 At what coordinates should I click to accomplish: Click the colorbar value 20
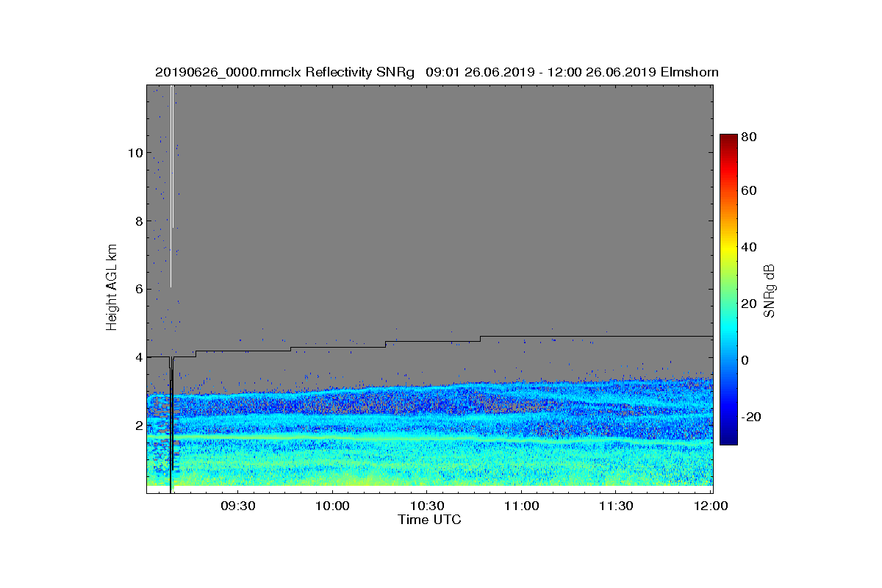pyautogui.click(x=750, y=304)
